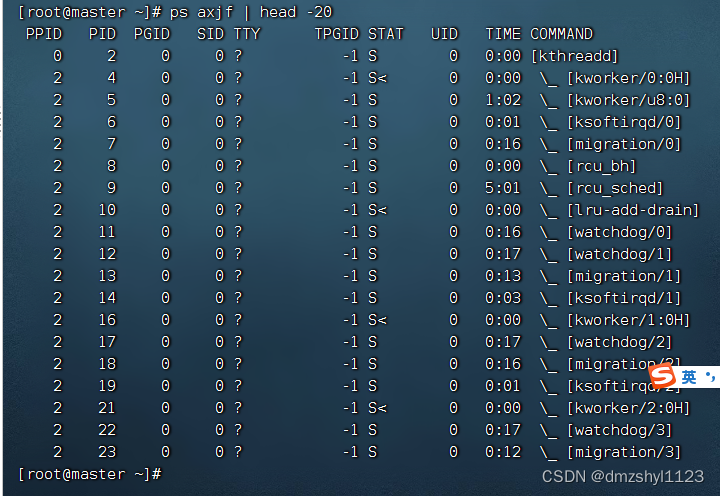Click the [migration/1] process entry
This screenshot has width=720, height=496.
(624, 276)
